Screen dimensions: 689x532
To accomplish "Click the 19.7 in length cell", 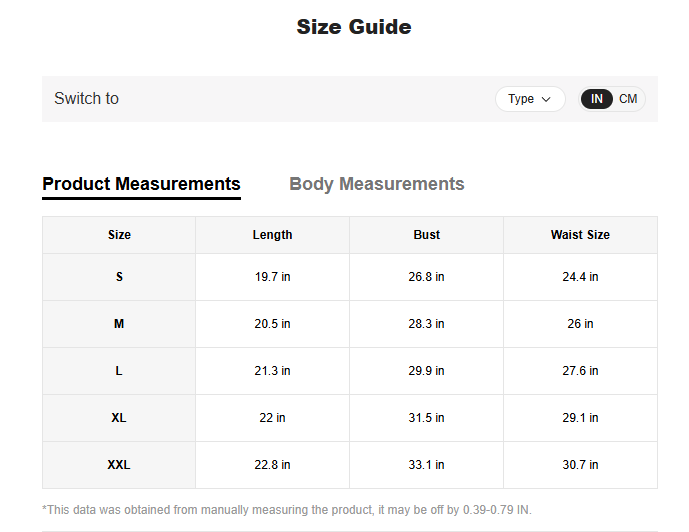I will coord(272,277).
